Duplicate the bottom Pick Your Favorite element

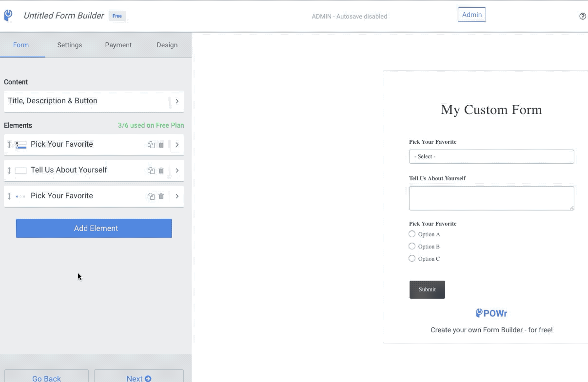[151, 196]
